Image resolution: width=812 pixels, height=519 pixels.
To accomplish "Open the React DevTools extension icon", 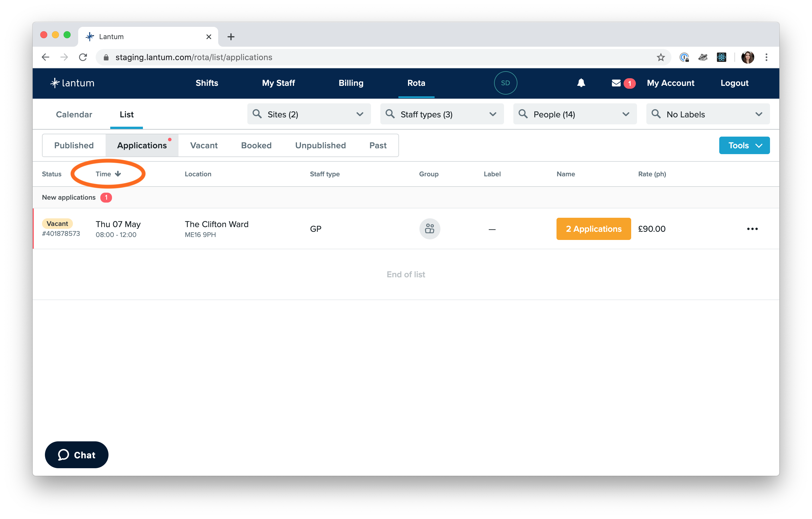I will pyautogui.click(x=721, y=57).
